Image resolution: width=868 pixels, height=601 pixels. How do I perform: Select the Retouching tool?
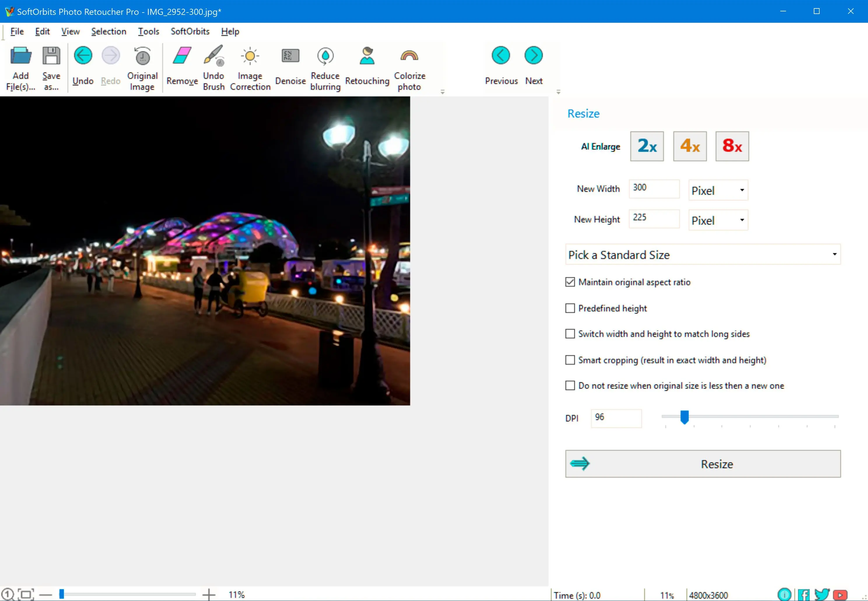[x=367, y=66]
